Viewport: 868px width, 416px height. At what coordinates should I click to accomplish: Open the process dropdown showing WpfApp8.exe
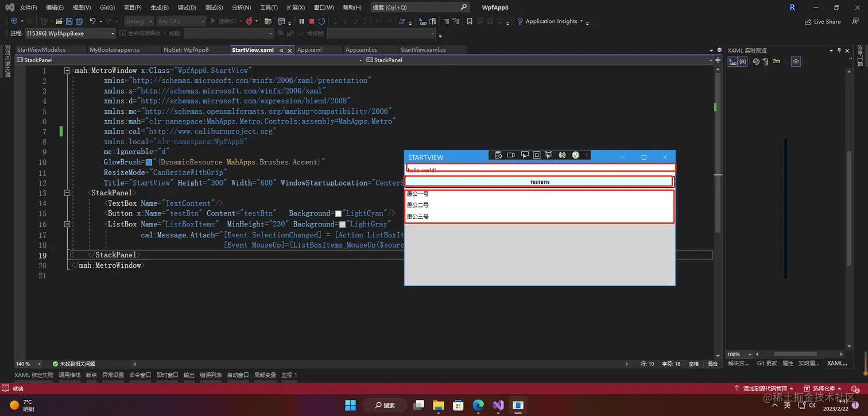[71, 33]
